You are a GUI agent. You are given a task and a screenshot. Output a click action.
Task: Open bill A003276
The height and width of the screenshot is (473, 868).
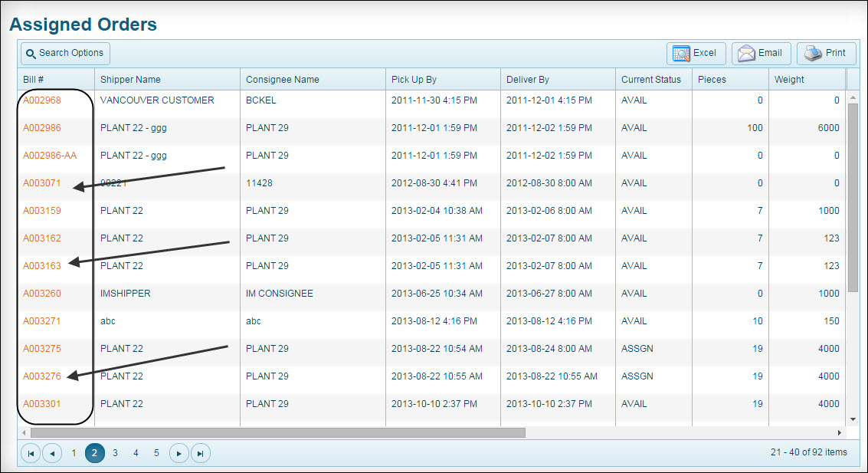[42, 376]
